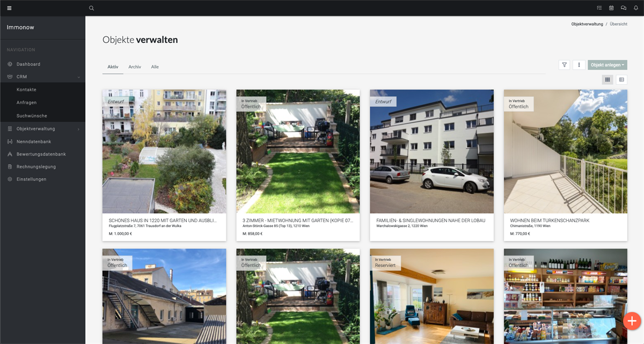Viewport: 644px width, 344px height.
Task: Click the CRM people icon in the sidebar
Action: click(10, 77)
